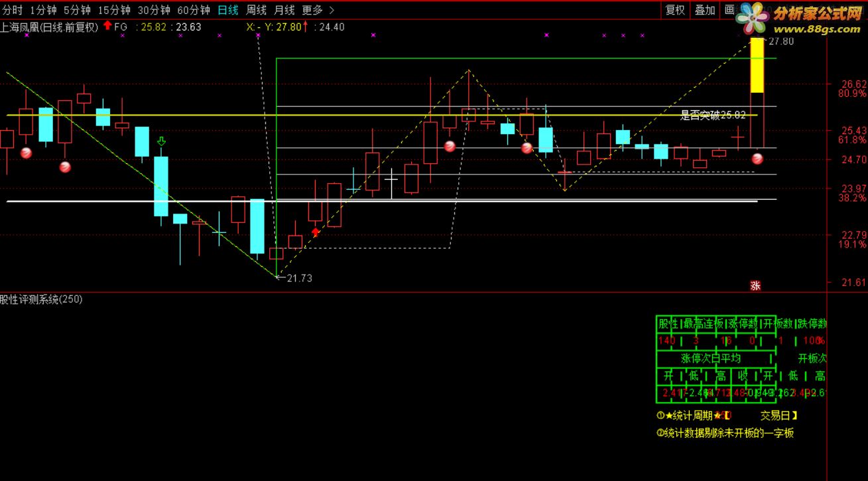Click the 61.8% Fibonacci level label
868x481 pixels.
(852, 140)
